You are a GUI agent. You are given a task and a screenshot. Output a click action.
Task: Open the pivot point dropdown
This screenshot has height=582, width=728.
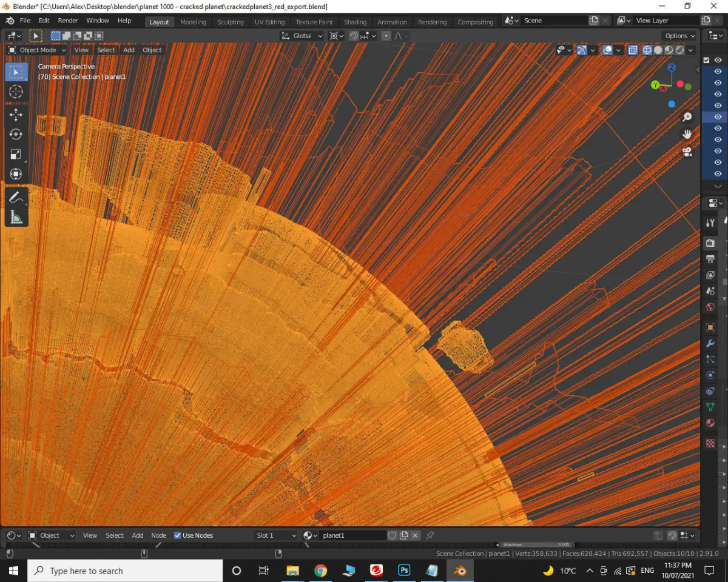337,36
